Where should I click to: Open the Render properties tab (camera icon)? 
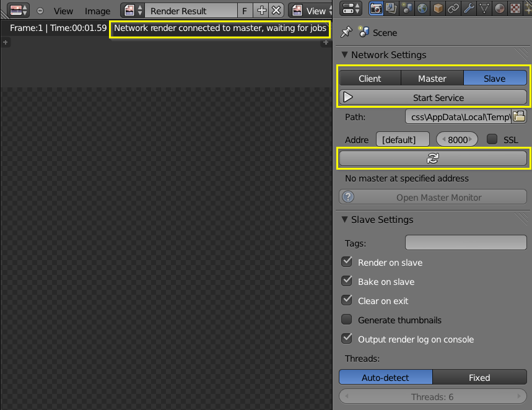(x=376, y=9)
